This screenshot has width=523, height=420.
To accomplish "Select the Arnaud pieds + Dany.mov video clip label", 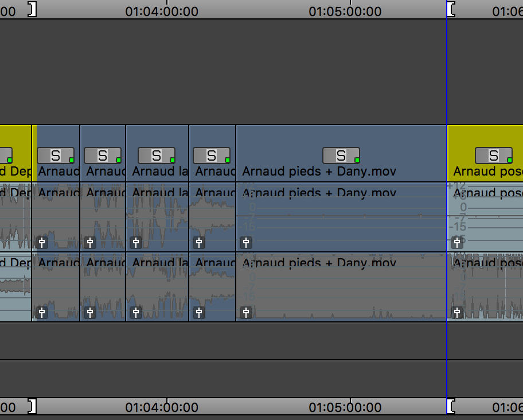I will [x=319, y=172].
